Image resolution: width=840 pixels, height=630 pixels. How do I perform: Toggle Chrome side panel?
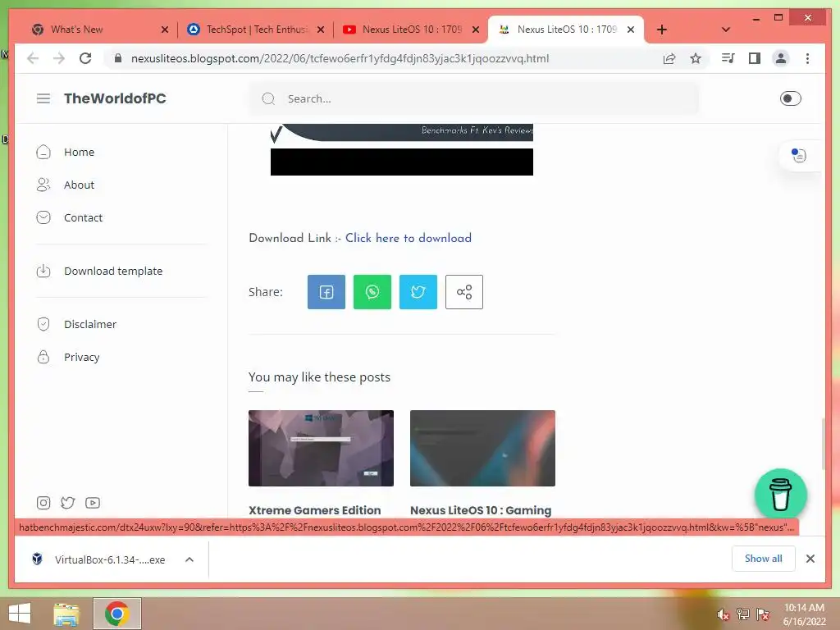click(755, 58)
